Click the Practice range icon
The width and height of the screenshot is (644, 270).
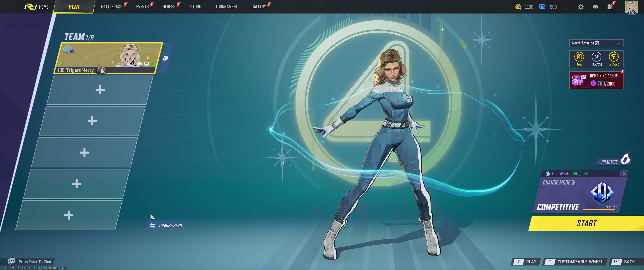[625, 159]
